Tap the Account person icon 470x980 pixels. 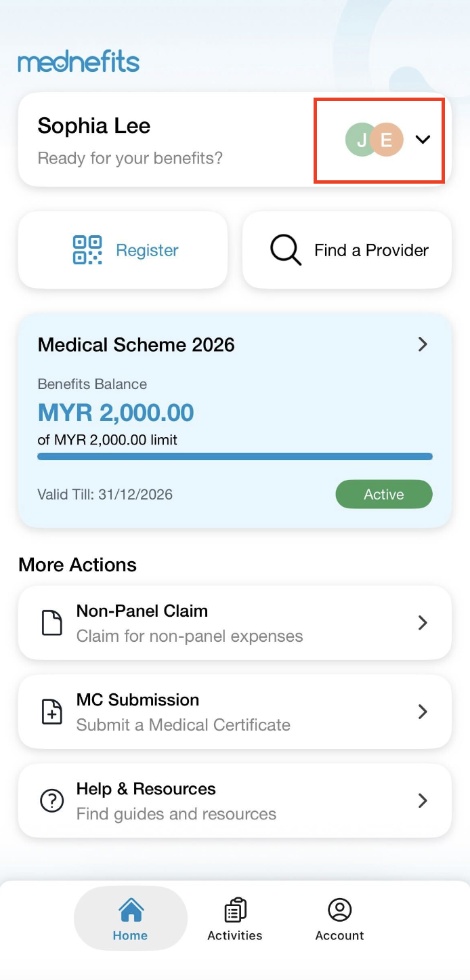coord(339,910)
